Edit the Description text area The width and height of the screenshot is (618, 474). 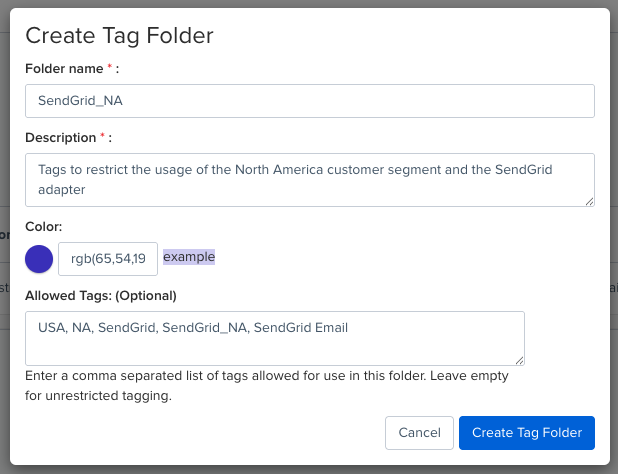(x=310, y=180)
